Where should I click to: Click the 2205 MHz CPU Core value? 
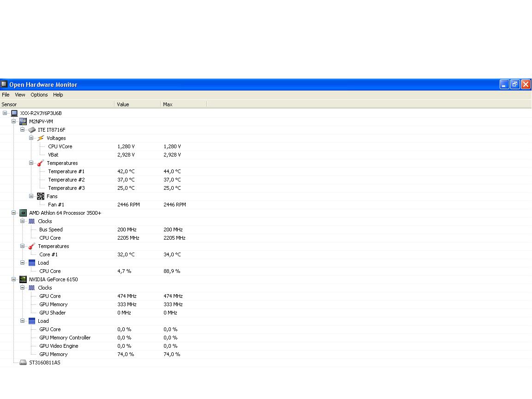[128, 238]
